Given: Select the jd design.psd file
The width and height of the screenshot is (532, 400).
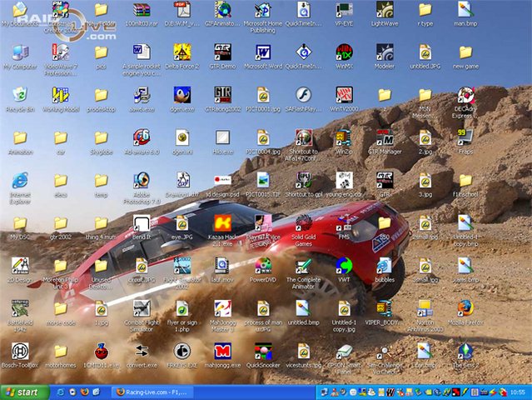Looking at the screenshot, I should (x=222, y=180).
